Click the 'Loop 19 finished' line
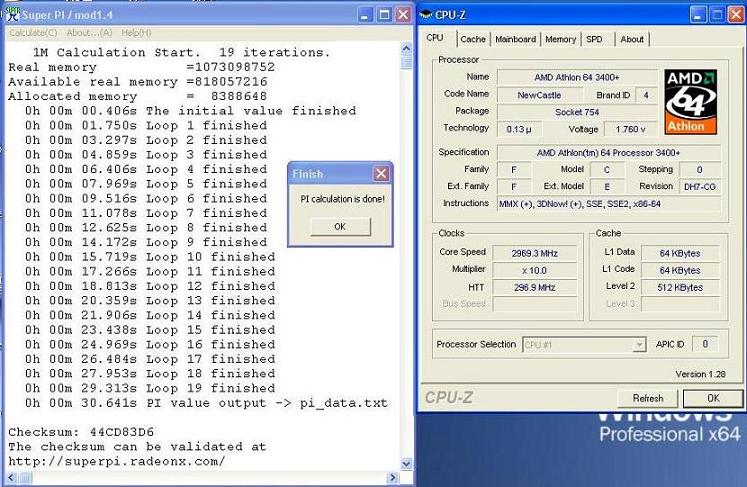This screenshot has width=747, height=487. (x=150, y=388)
